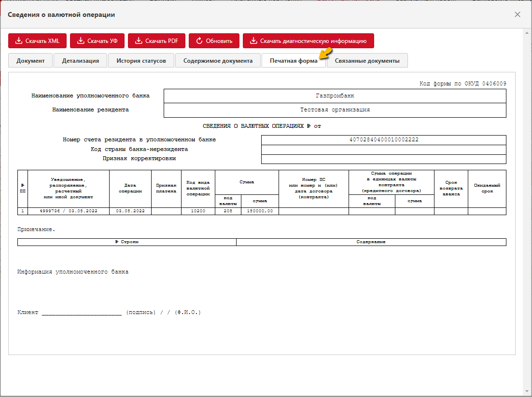Close the Сведения о валютной операции dialog
Screen dimensions: 532x397
[x=518, y=14]
